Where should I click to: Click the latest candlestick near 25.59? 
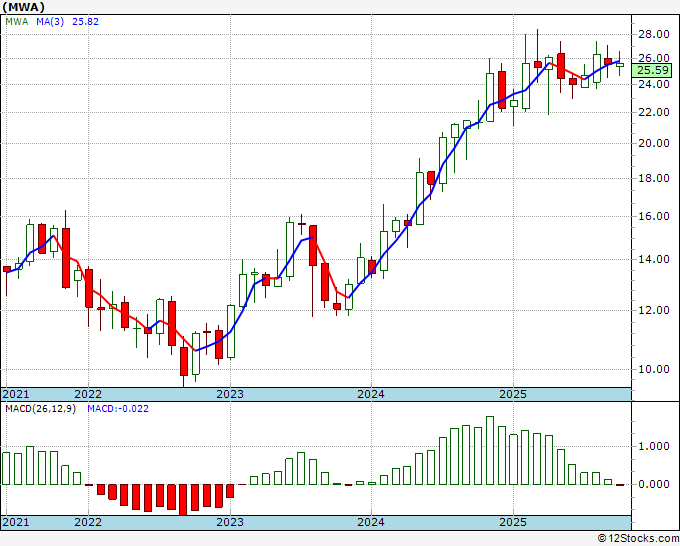[620, 64]
